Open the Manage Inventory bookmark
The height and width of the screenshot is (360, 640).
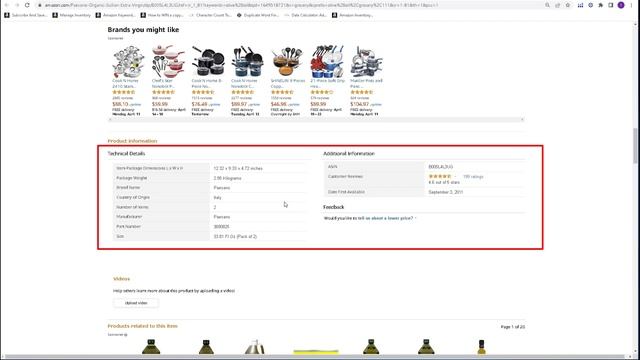[72, 15]
